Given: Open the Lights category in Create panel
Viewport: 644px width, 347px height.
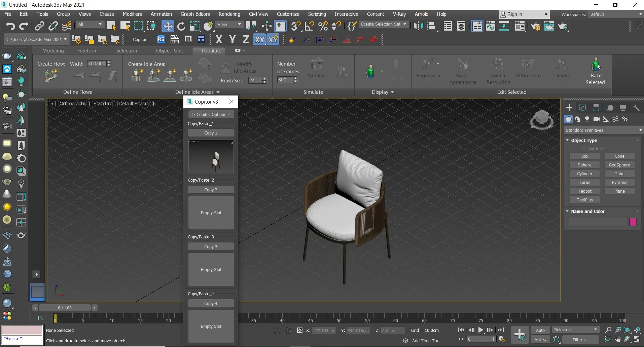Looking at the screenshot, I should (x=587, y=119).
